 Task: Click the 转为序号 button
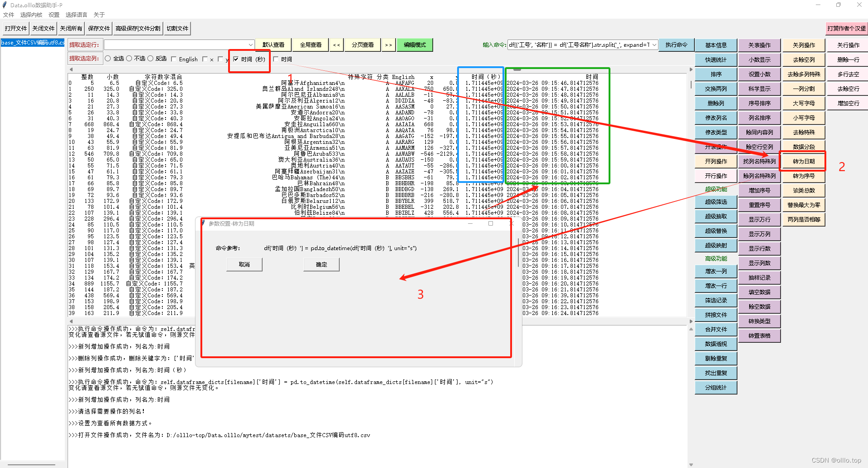coord(804,176)
